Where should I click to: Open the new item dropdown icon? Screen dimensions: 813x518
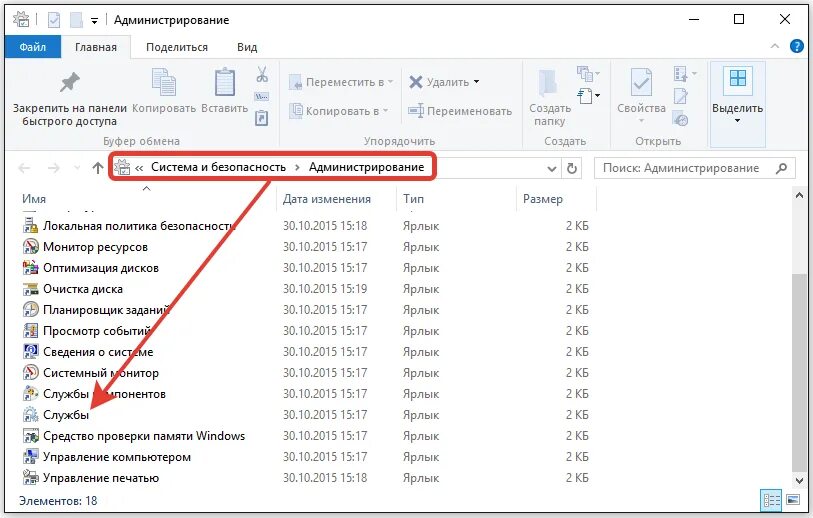point(588,74)
